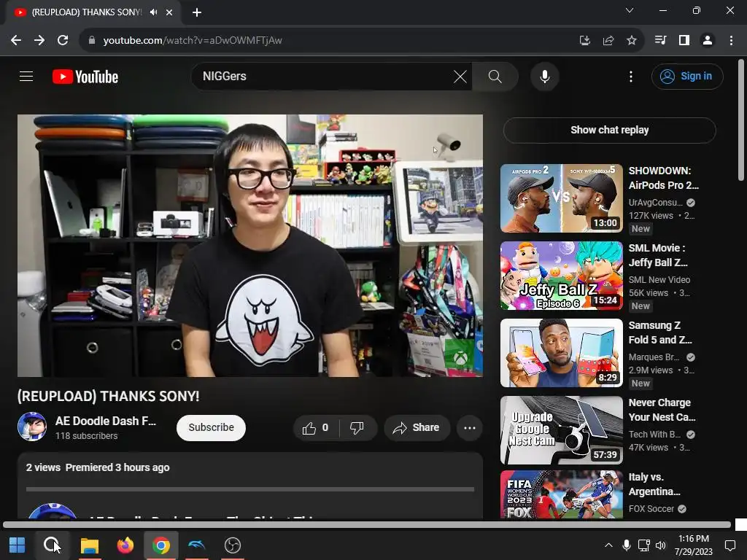The image size is (747, 560).
Task: Click 'SHOWDOWN: AirPods Pro 2...' title
Action: [663, 178]
